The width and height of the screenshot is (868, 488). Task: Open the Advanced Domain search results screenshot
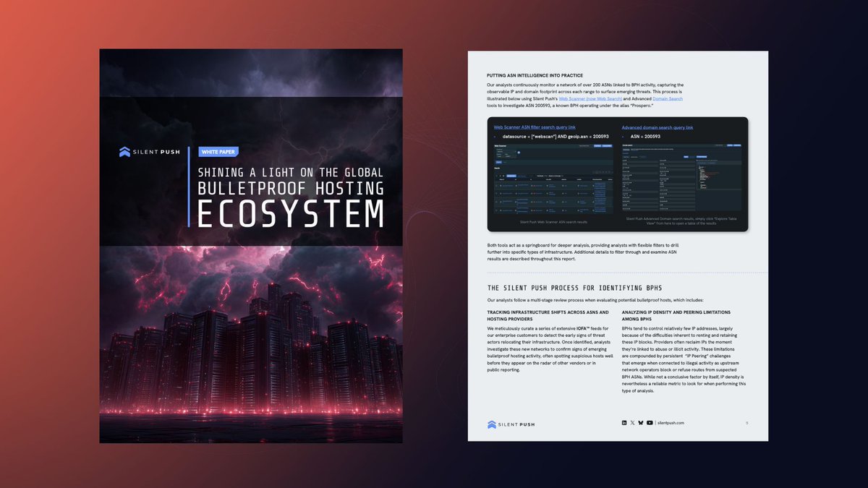point(681,179)
